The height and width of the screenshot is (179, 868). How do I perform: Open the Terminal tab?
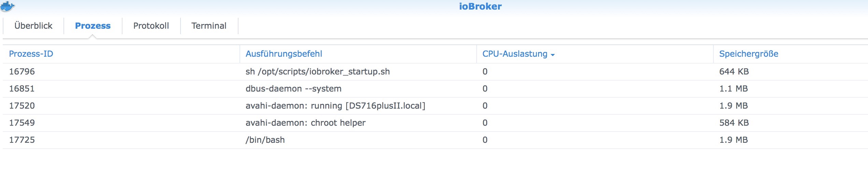(x=209, y=26)
